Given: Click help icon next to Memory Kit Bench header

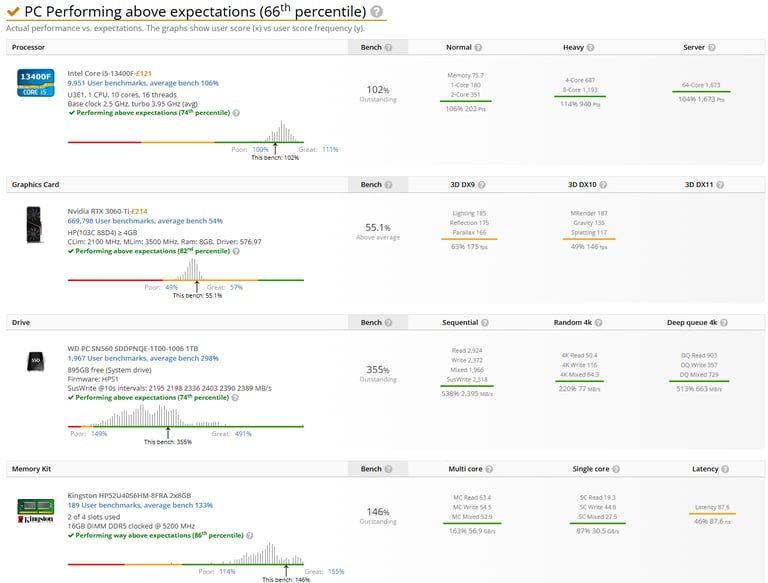Looking at the screenshot, I should tap(388, 469).
